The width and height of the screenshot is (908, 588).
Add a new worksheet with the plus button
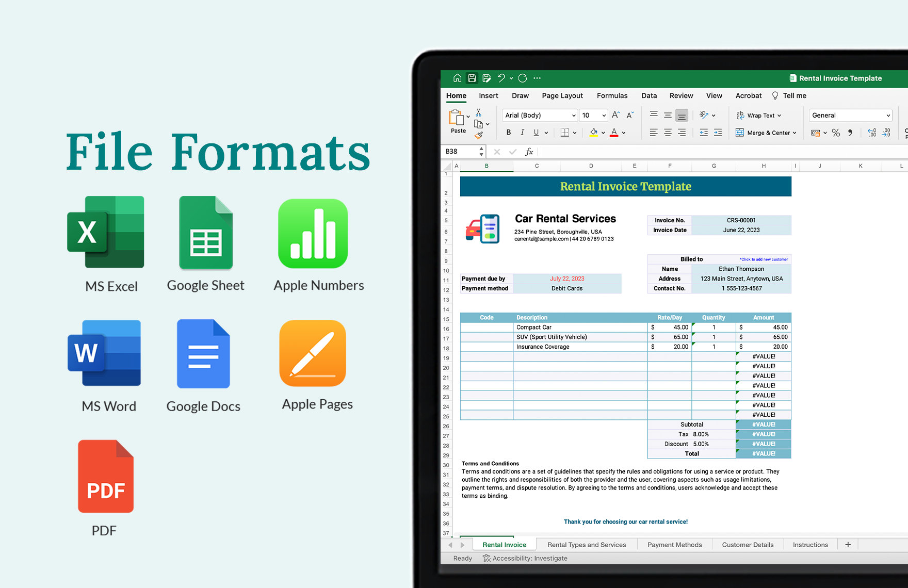(848, 544)
